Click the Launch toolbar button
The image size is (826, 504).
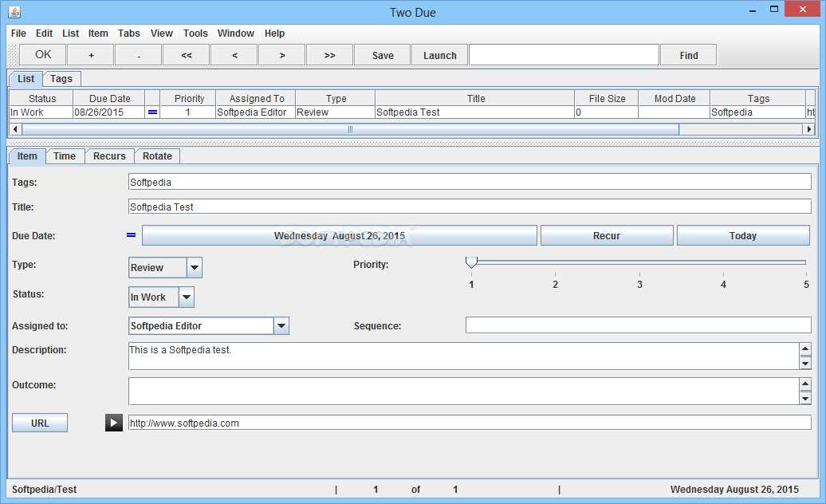(440, 55)
